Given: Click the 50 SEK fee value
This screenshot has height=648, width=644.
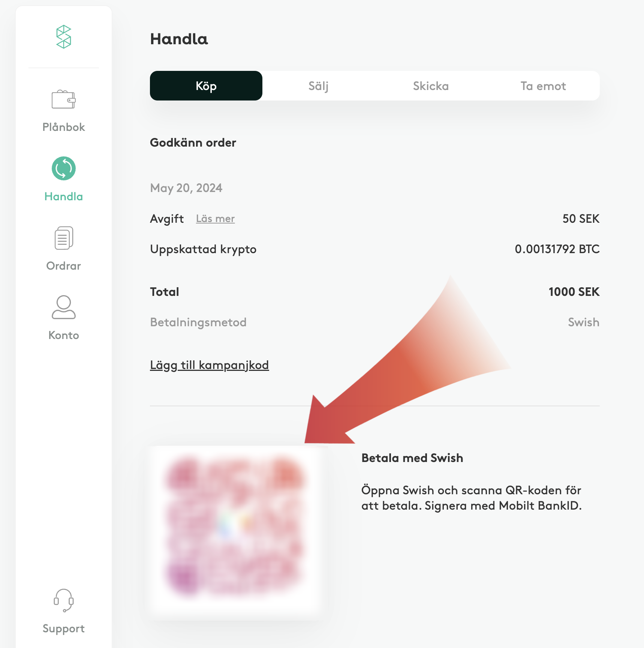Looking at the screenshot, I should click(x=581, y=219).
